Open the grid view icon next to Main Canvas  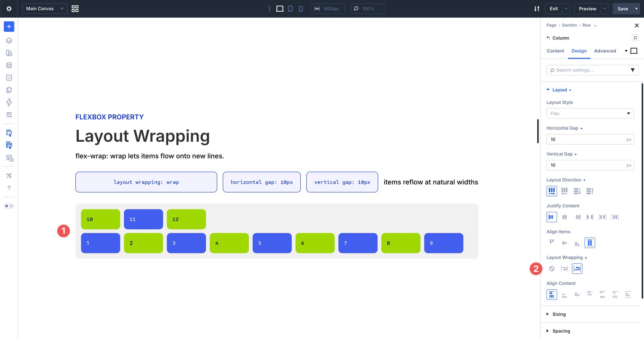click(x=75, y=9)
